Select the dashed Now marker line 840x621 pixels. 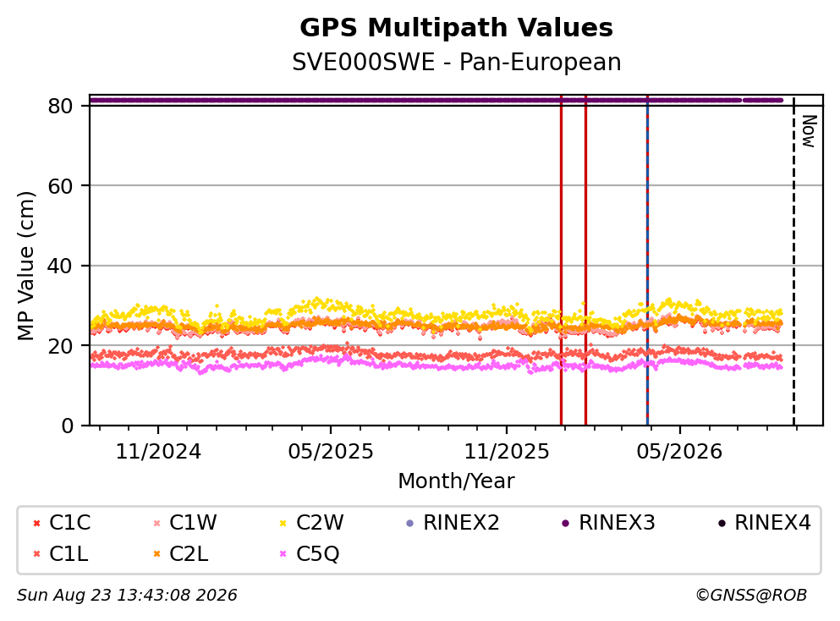point(793,260)
